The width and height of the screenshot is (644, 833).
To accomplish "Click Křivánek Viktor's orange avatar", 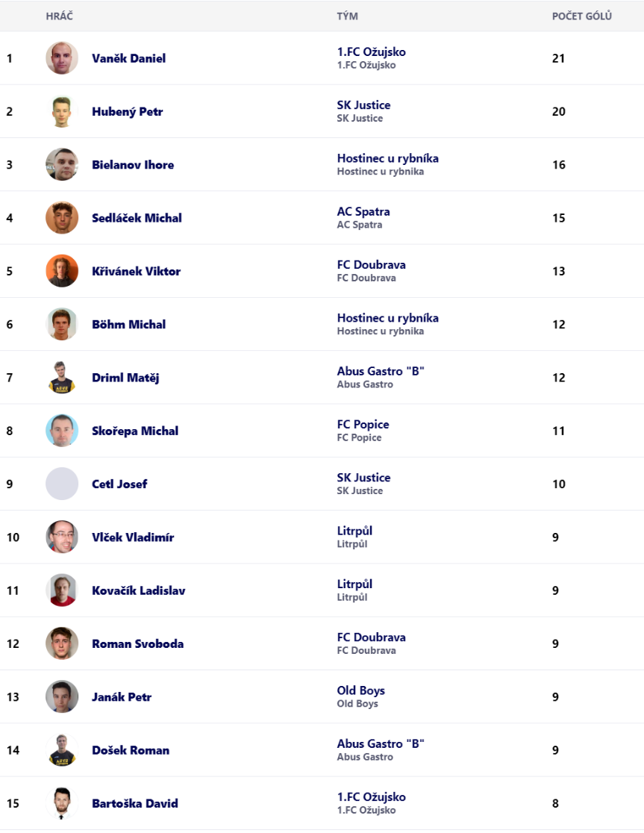I will tap(62, 271).
